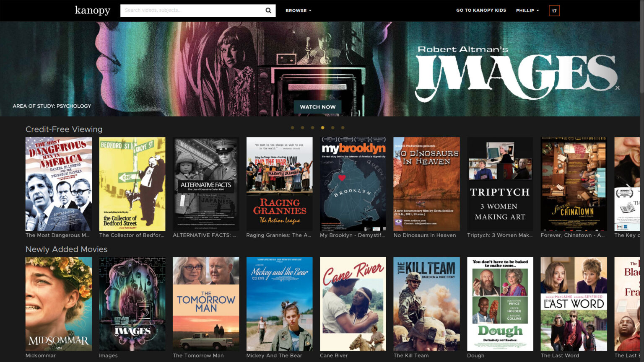Click the My Brooklyn title link
Screen dimensions: 644x362
coord(352,235)
